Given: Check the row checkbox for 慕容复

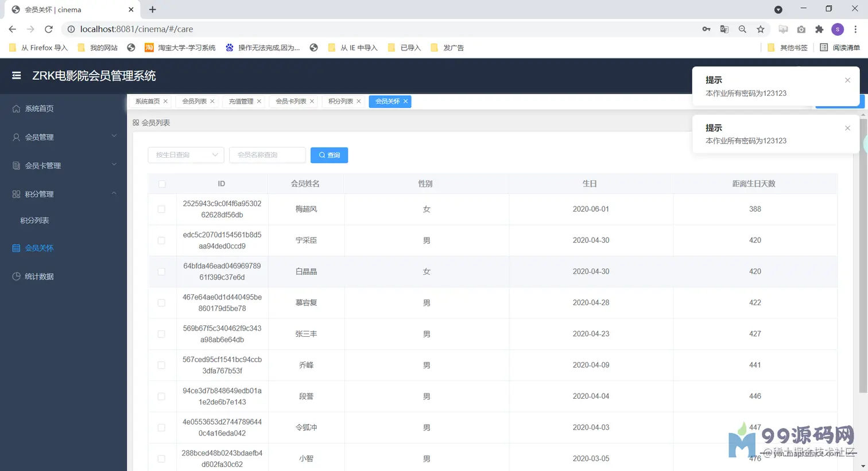Looking at the screenshot, I should [x=161, y=303].
